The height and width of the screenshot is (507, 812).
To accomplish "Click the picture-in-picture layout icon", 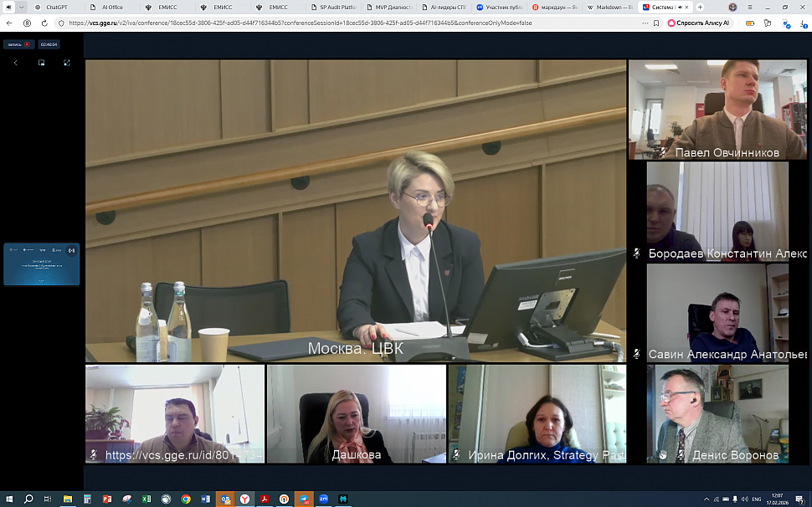I will 41,63.
